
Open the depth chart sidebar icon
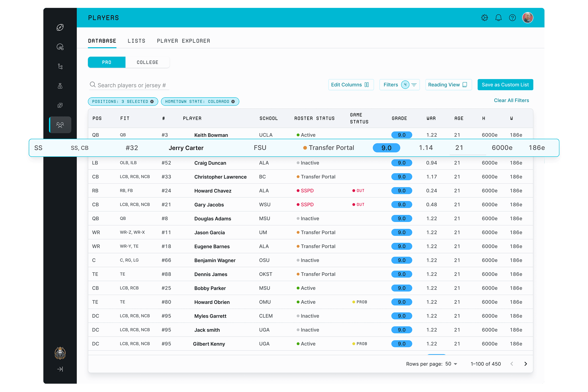click(x=60, y=66)
